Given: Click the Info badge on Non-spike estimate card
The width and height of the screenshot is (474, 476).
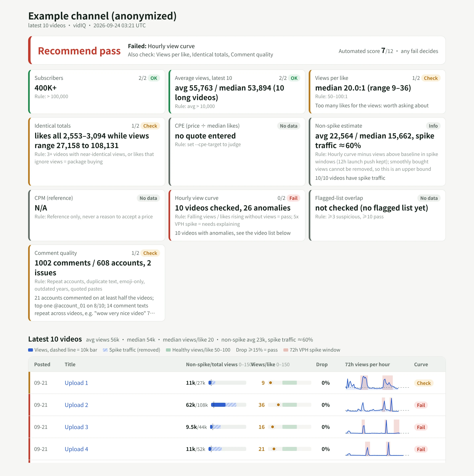Looking at the screenshot, I should coord(433,126).
